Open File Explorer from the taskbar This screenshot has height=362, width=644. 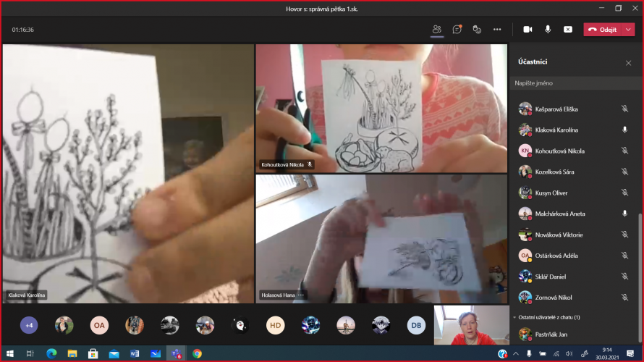coord(72,353)
